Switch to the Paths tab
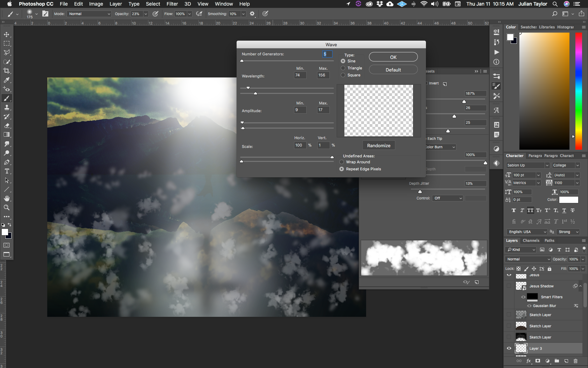 (x=549, y=240)
